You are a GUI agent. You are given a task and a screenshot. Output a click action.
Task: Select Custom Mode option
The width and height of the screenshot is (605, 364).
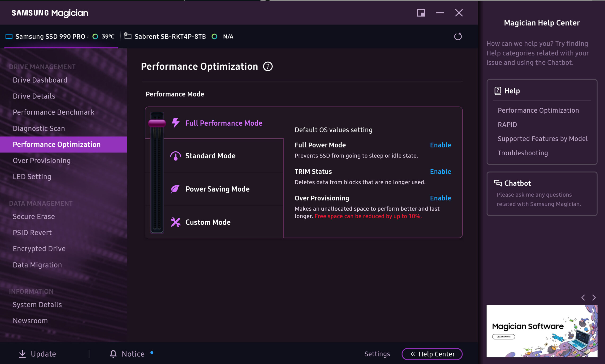[x=208, y=222]
